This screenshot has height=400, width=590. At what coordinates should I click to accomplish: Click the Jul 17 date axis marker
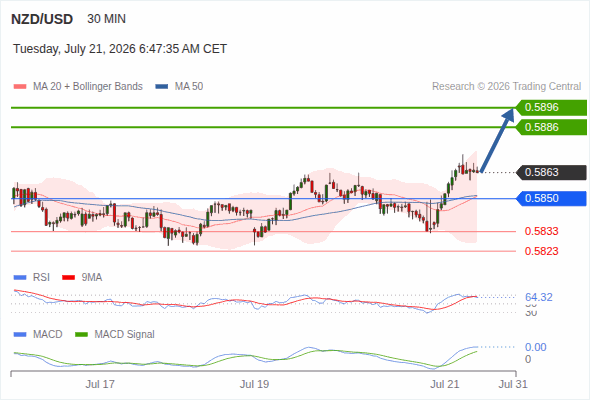[x=100, y=384]
